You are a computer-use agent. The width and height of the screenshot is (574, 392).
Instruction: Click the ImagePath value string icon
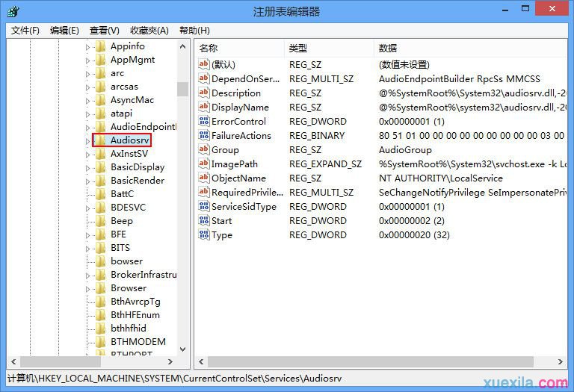pyautogui.click(x=203, y=164)
